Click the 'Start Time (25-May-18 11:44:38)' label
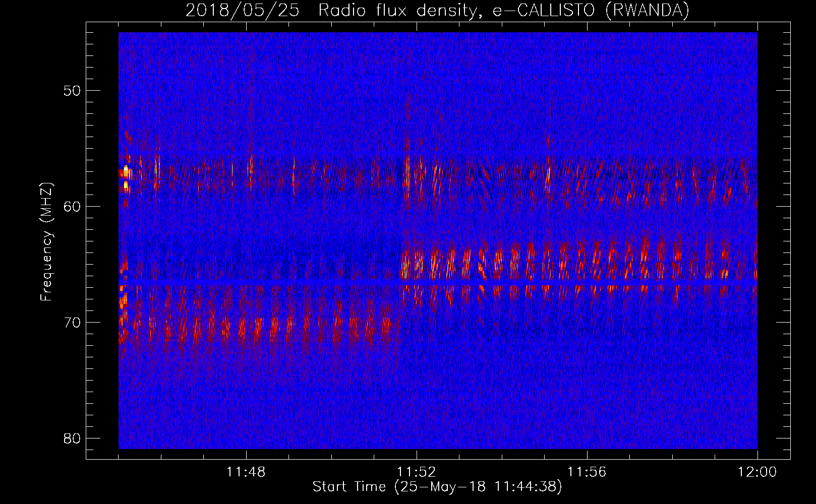816x504 pixels. (437, 487)
